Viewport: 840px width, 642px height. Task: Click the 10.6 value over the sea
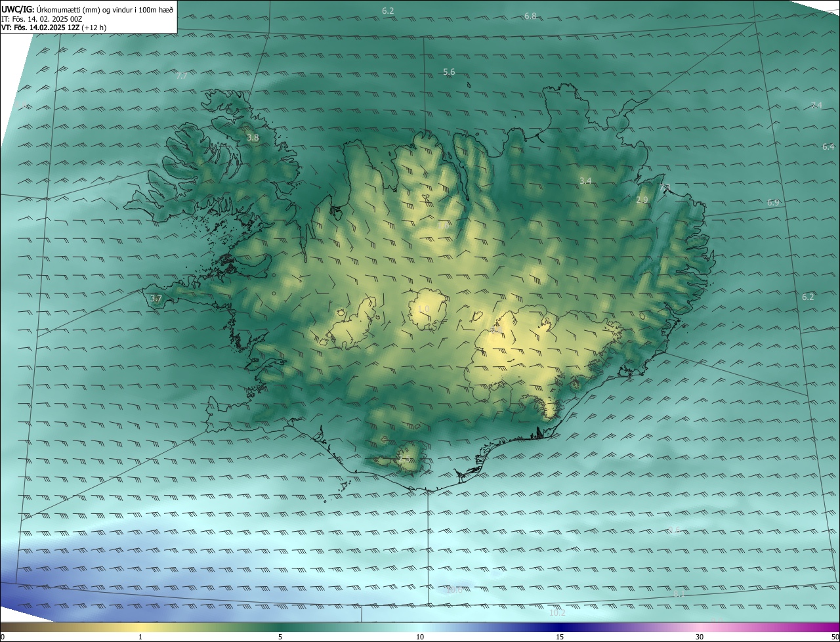pyautogui.click(x=455, y=589)
